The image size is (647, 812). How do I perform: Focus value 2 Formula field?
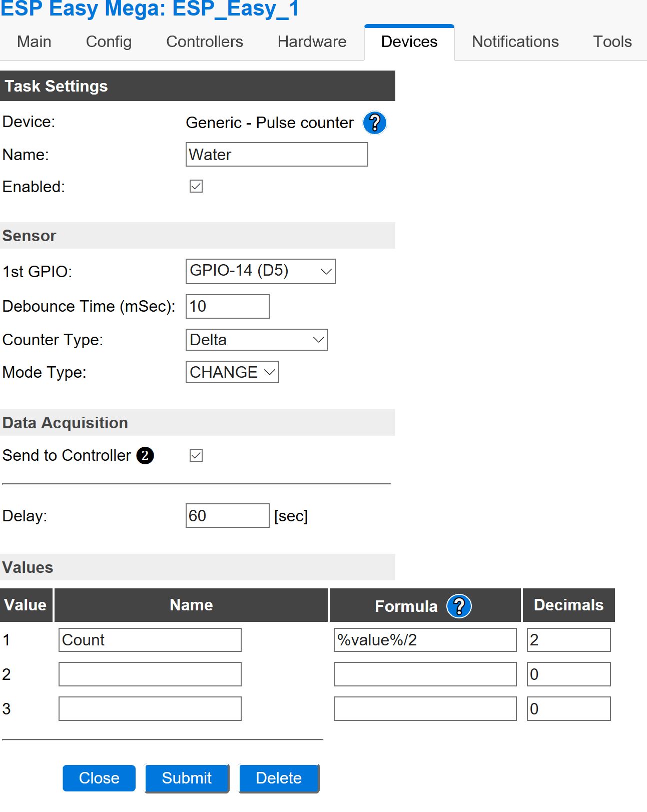(425, 674)
